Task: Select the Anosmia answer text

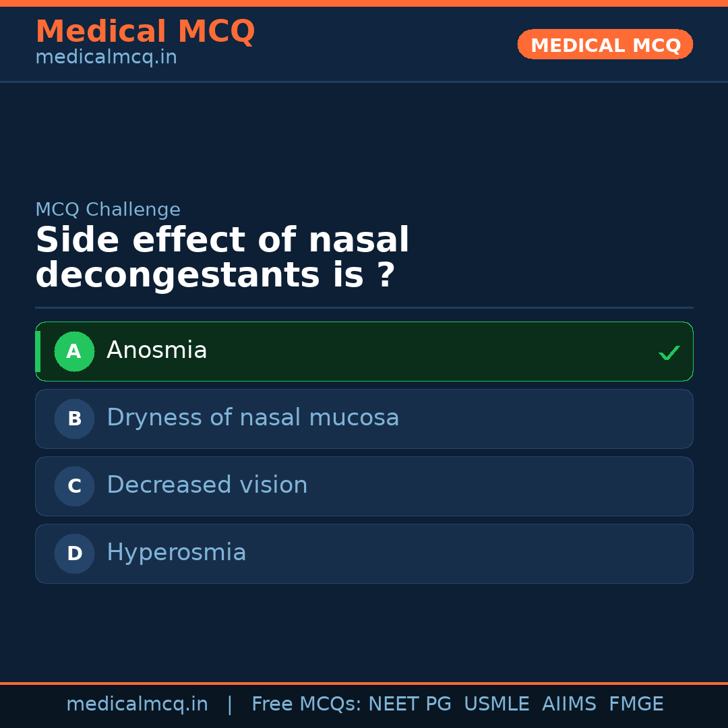Action: click(156, 351)
